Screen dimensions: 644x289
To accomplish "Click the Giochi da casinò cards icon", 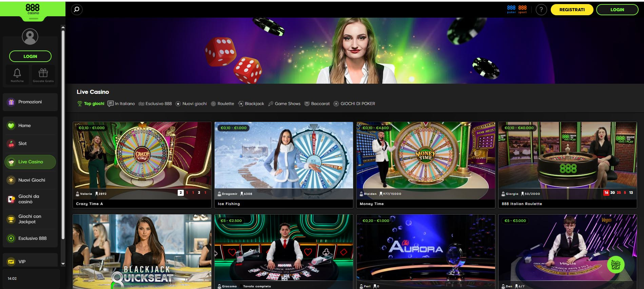I will click(11, 199).
